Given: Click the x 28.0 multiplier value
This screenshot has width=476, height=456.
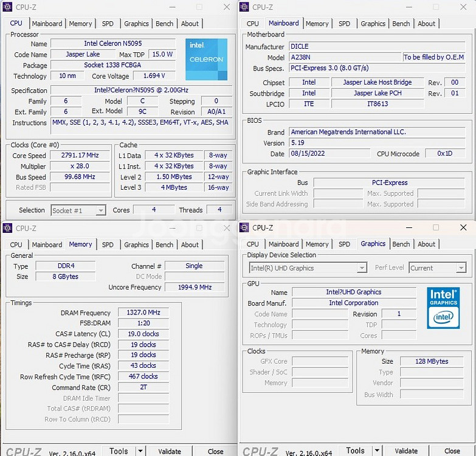Looking at the screenshot, I should click(x=80, y=166).
